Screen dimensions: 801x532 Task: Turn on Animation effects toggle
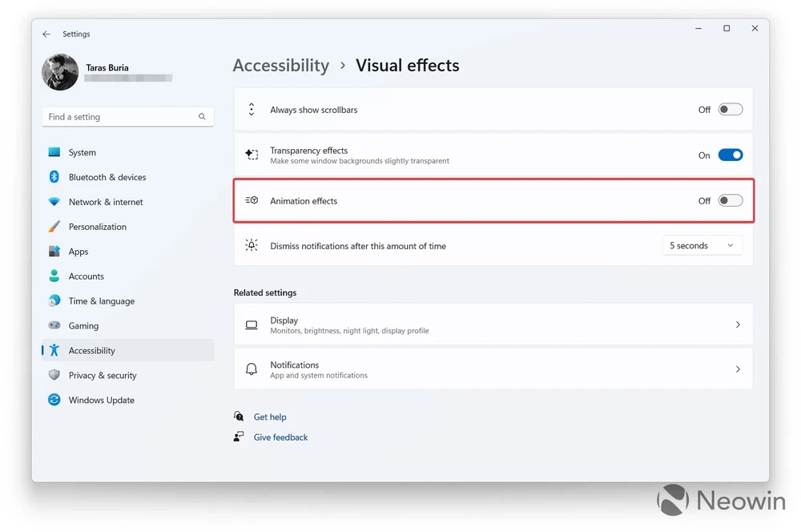(x=730, y=201)
